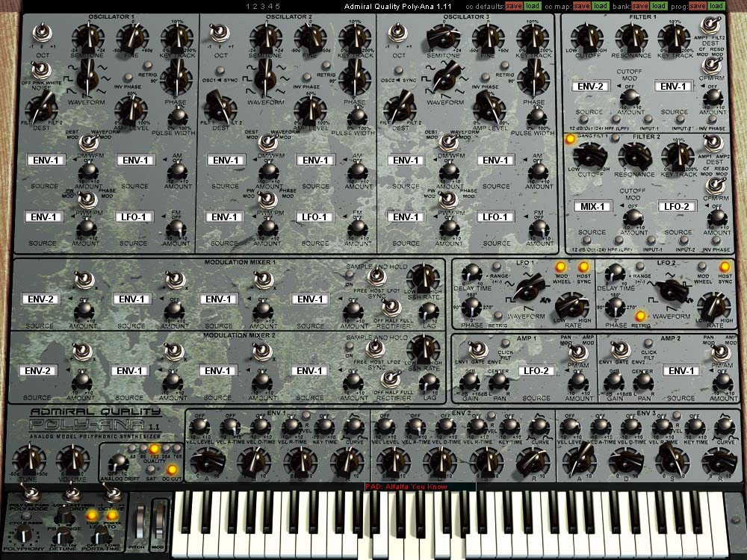The image size is (747, 560).
Task: Click the Oscillator 2 AMP LEVEL knob
Action: pos(310,109)
